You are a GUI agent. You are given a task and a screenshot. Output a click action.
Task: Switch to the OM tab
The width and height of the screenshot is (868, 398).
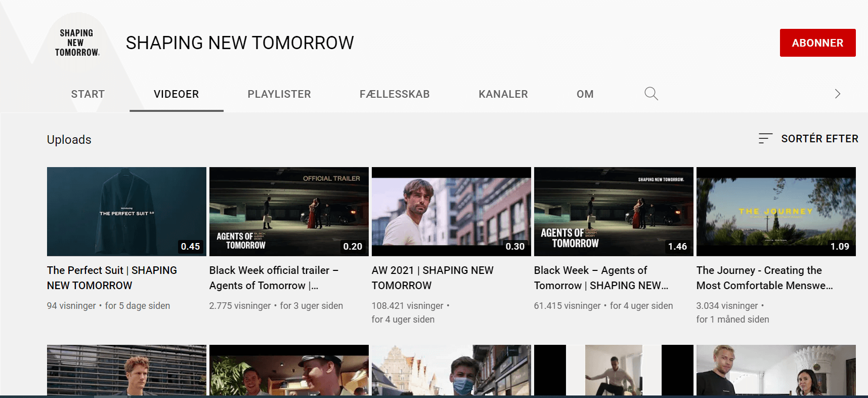[585, 94]
